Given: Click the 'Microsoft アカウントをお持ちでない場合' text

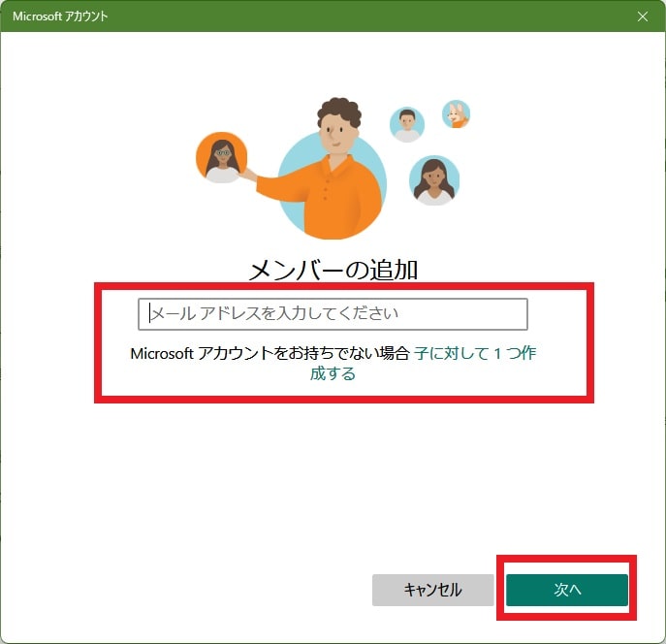Looking at the screenshot, I should coord(270,353).
